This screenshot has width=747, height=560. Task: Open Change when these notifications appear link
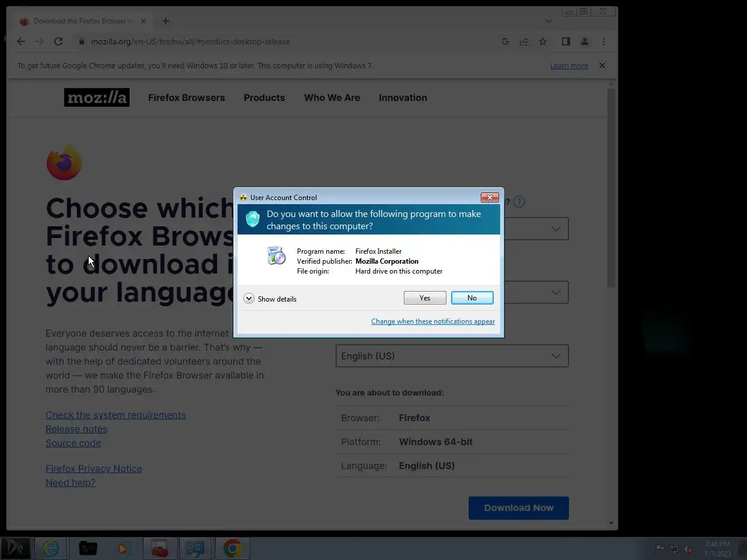coord(433,321)
